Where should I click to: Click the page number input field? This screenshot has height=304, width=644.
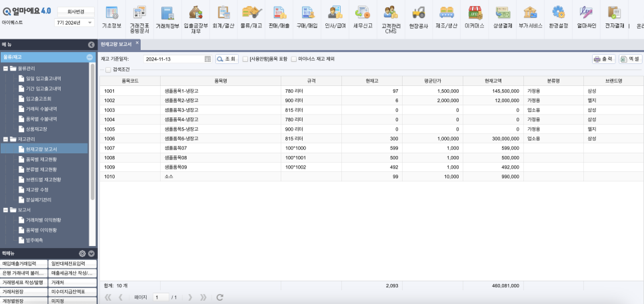click(161, 297)
